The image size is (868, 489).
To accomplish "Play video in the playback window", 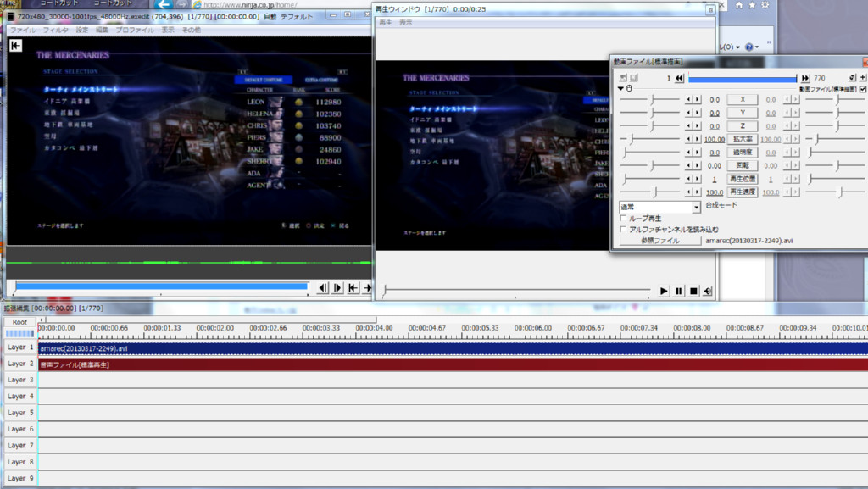I will pyautogui.click(x=664, y=291).
